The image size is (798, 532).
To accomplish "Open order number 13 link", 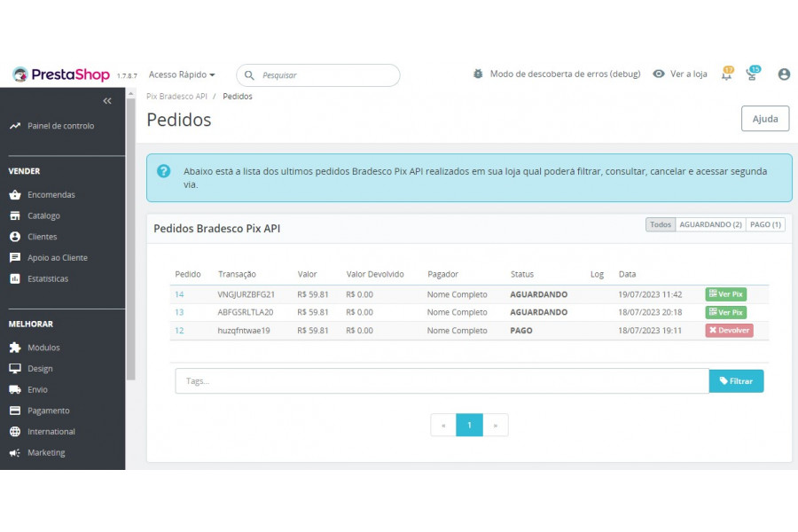I will click(179, 312).
